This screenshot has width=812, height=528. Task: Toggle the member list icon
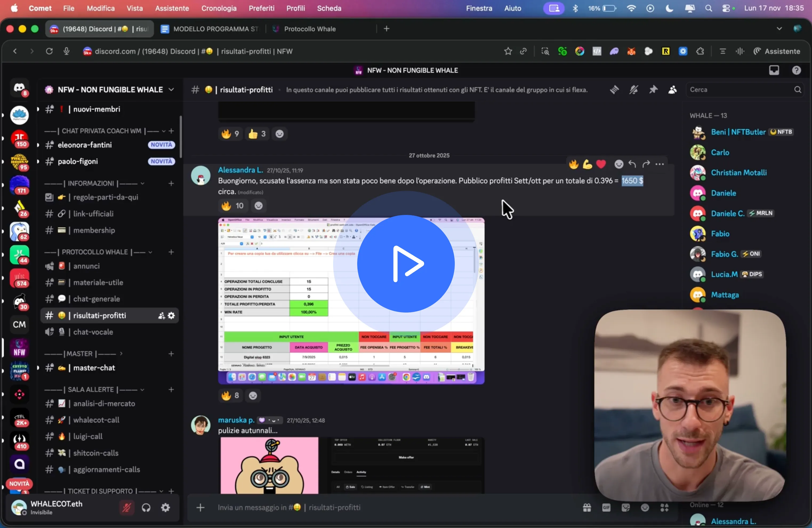click(x=673, y=90)
